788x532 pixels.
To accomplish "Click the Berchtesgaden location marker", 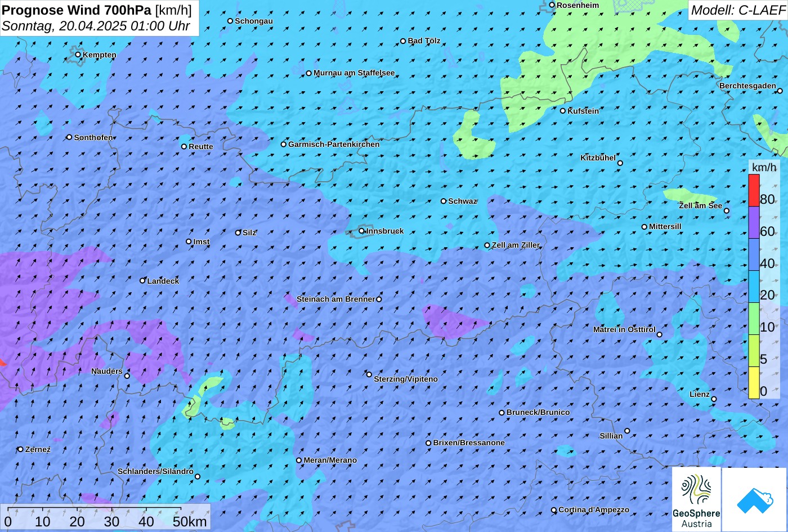I will click(x=780, y=91).
